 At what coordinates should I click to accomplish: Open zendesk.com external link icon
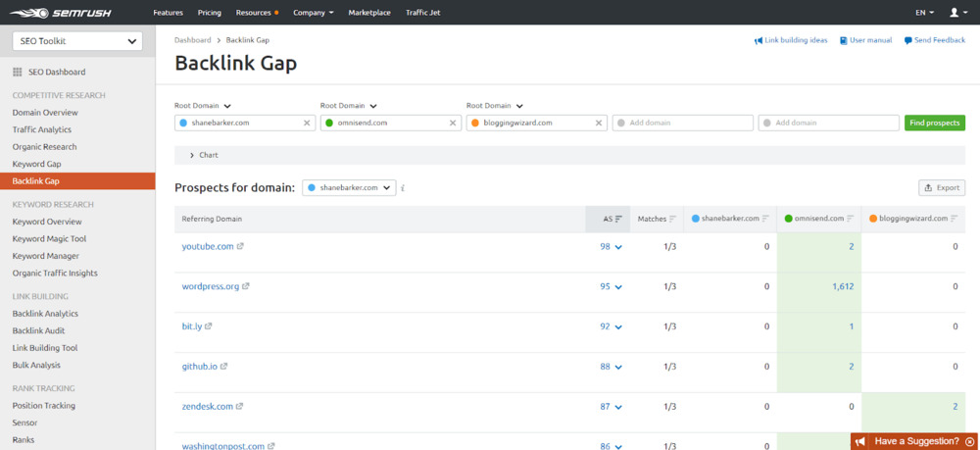(x=239, y=406)
